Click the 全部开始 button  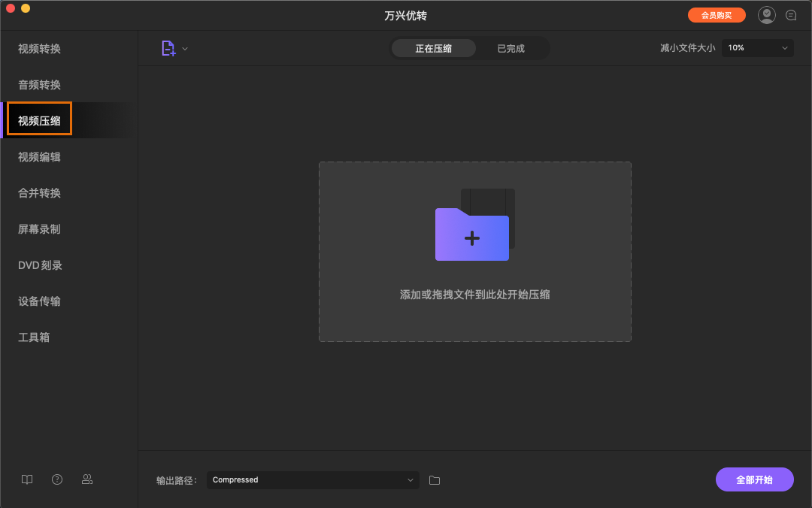coord(754,479)
